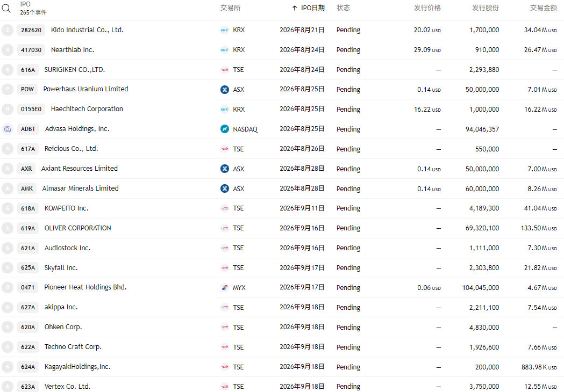
Task: Click TSE exchange icon in Audiostock row
Action: (224, 248)
